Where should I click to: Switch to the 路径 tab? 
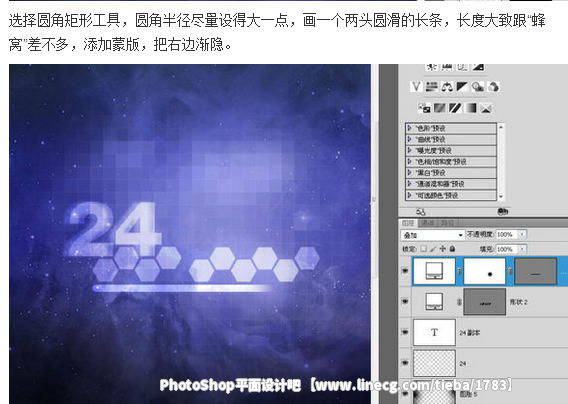(447, 223)
